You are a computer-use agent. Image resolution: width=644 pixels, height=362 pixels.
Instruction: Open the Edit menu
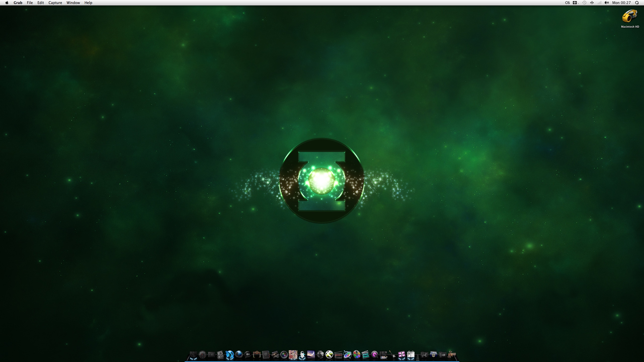pos(41,3)
